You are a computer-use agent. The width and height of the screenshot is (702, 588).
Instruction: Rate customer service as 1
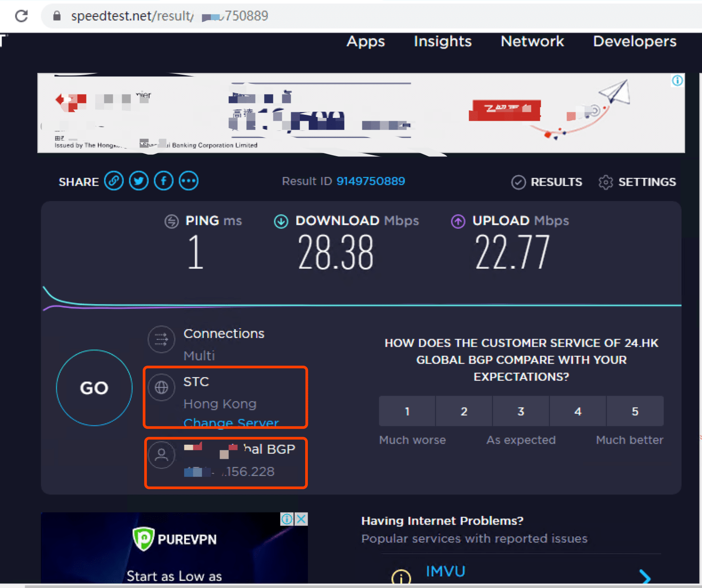(407, 411)
